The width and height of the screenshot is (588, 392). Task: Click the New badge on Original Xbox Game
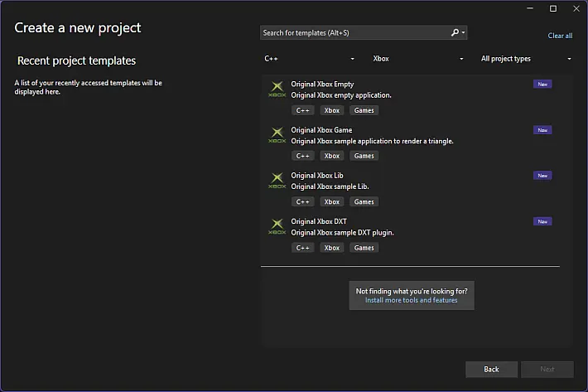(x=542, y=130)
